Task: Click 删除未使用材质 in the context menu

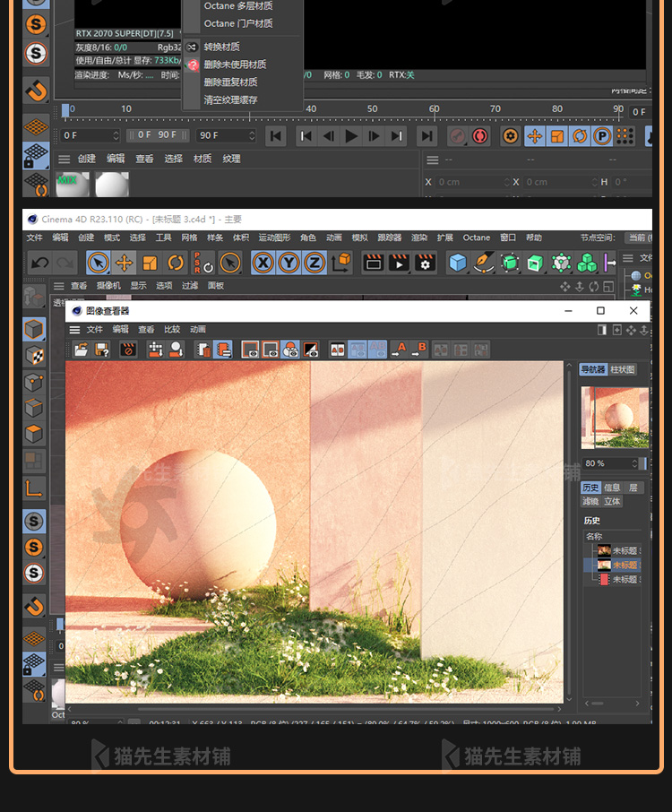Action: pos(235,65)
